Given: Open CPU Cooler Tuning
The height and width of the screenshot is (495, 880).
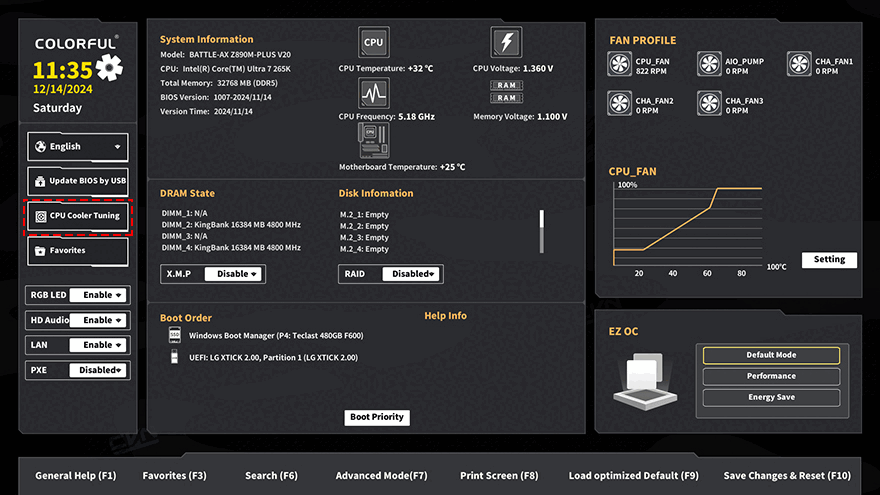Looking at the screenshot, I should [x=77, y=216].
